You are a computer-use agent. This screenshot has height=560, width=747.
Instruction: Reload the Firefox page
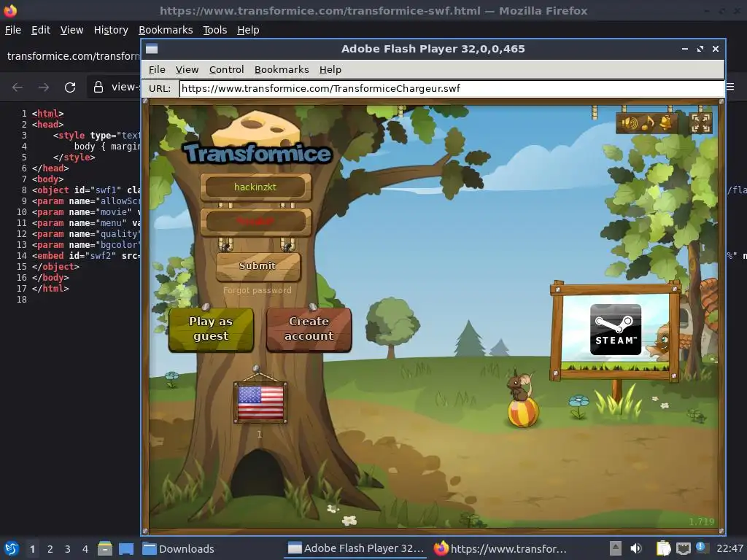[70, 87]
